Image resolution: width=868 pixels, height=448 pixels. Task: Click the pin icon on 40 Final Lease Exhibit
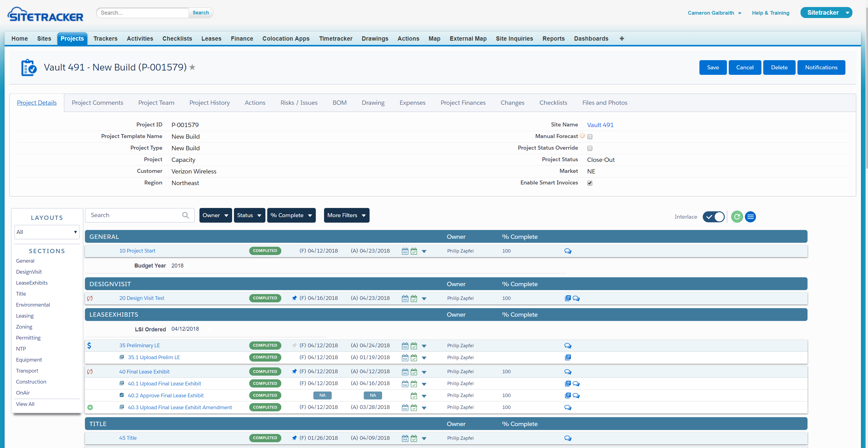pos(294,371)
